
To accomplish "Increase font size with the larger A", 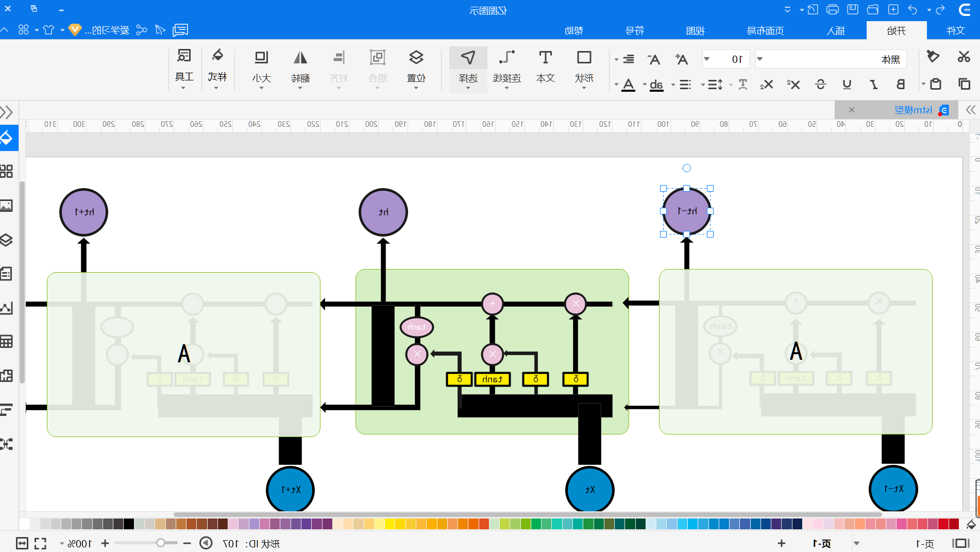I will point(682,59).
